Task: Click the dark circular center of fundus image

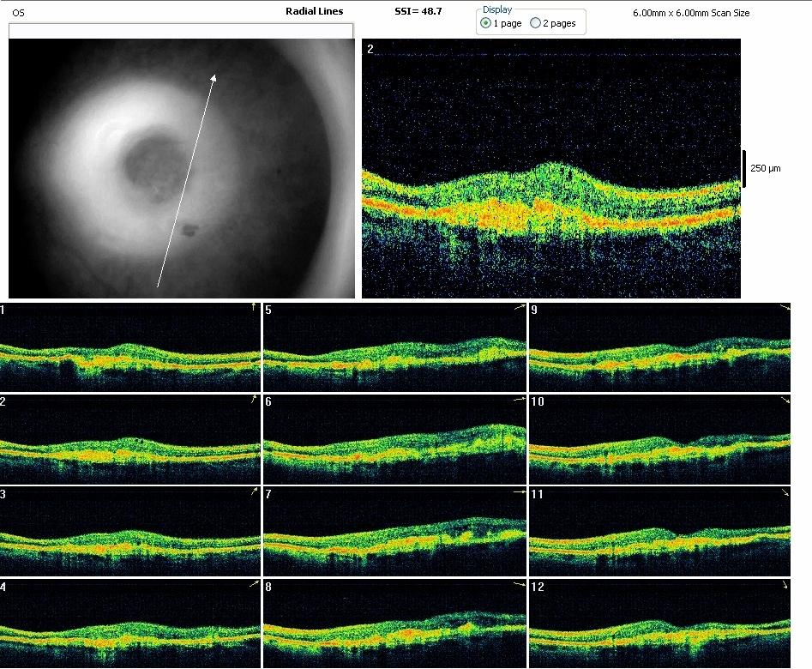Action: (x=150, y=168)
